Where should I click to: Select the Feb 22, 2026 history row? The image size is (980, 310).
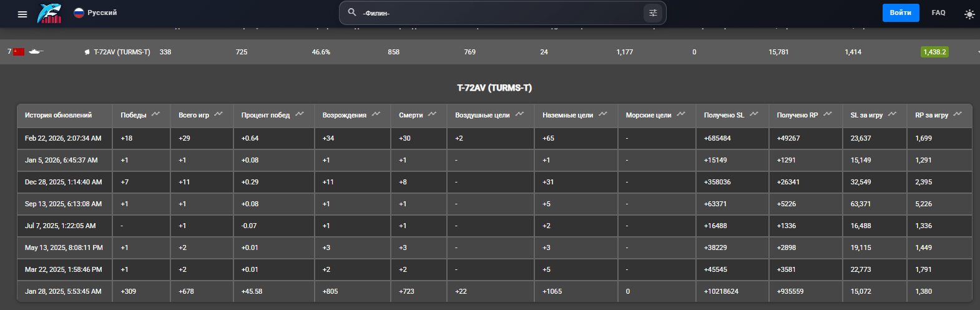tap(63, 138)
